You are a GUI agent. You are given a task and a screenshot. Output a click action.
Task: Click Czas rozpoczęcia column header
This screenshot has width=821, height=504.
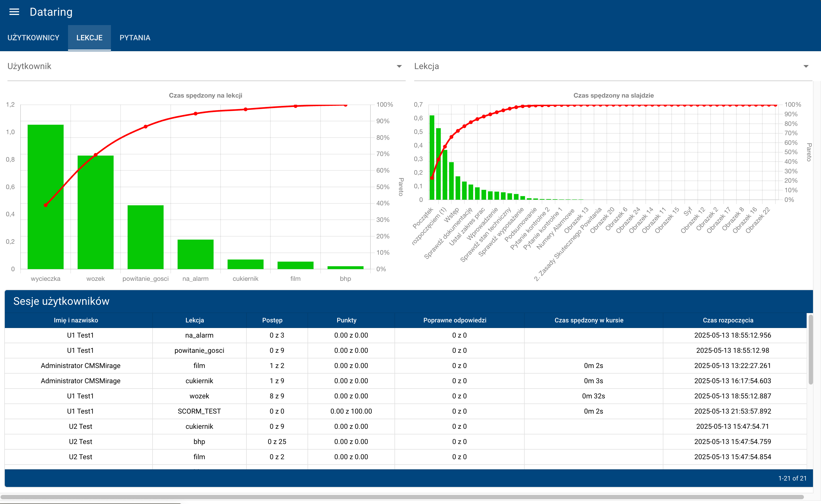point(728,320)
